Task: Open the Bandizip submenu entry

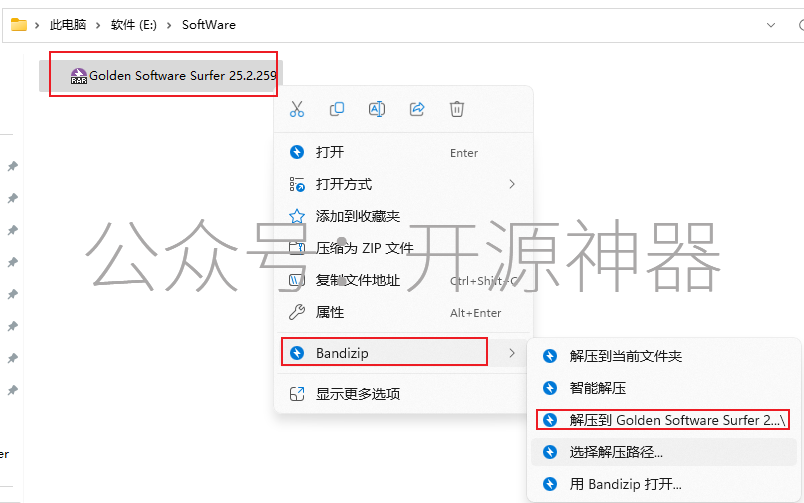Action: 404,353
